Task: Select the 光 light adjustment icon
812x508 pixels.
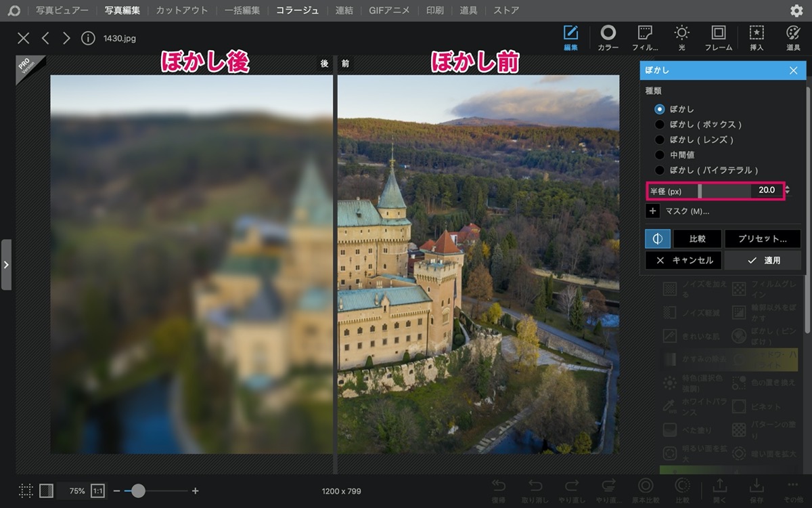Action: [x=681, y=38]
